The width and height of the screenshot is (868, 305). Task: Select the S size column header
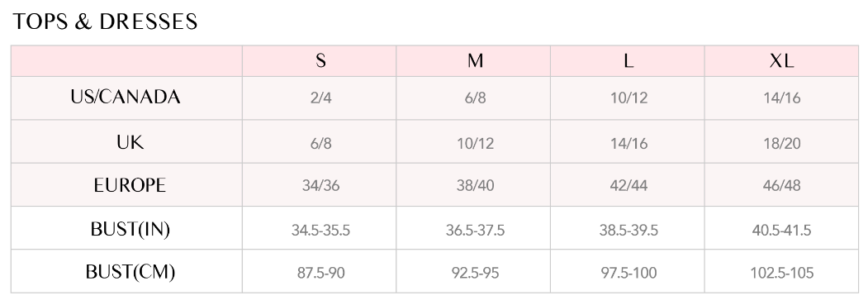320,61
